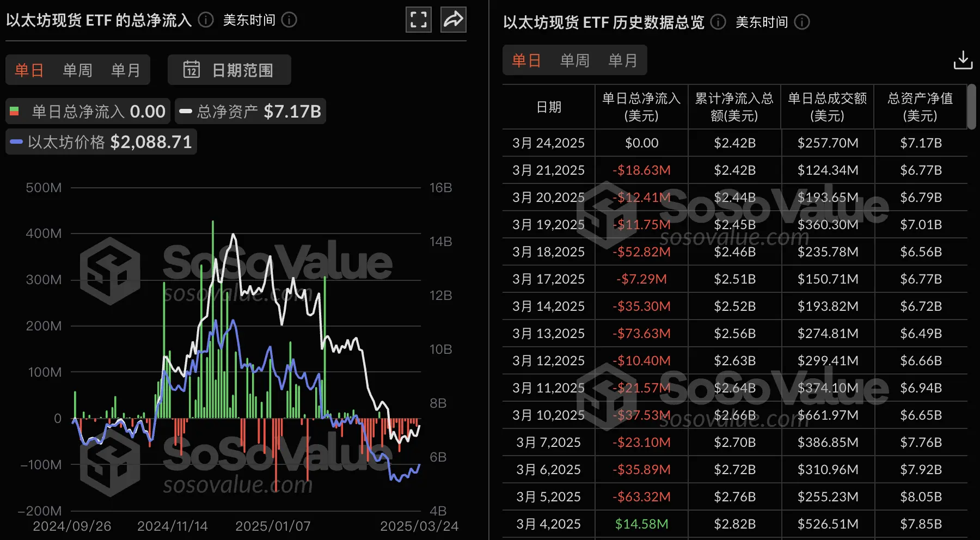Switch to 单周 view on the inflow chart

(77, 70)
